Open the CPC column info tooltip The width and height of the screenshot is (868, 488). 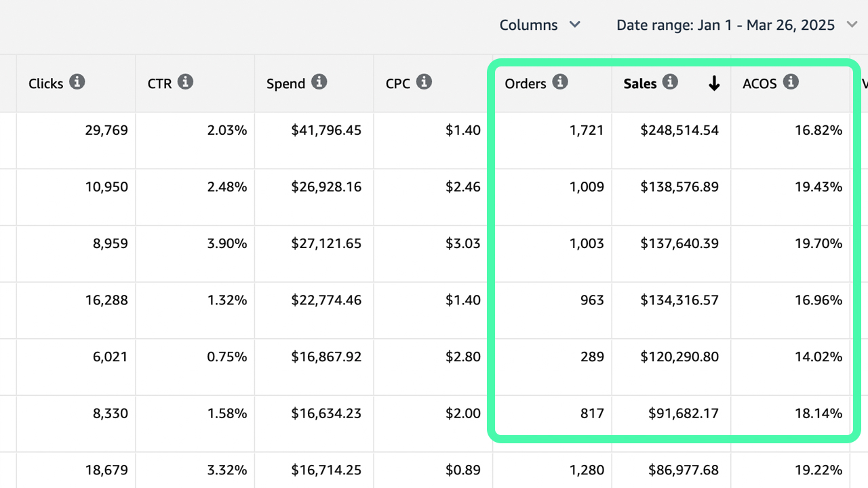click(x=425, y=83)
